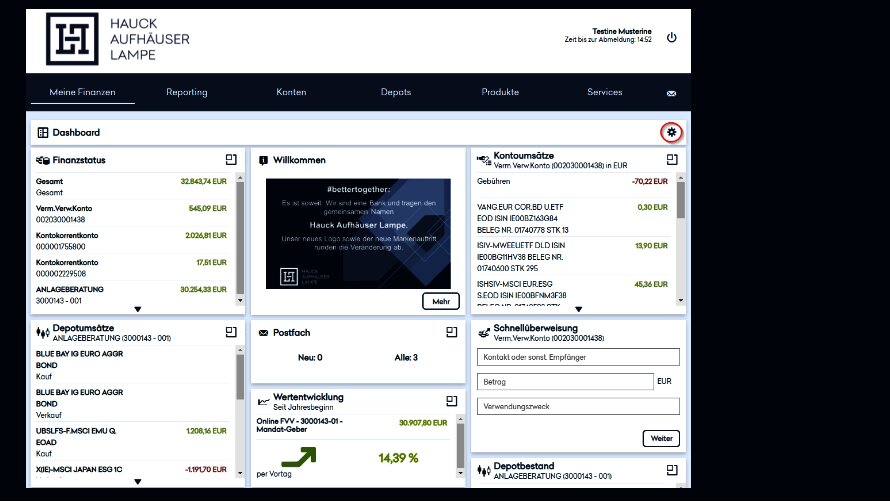Expand the Postfach widget via its corner icon

pos(451,332)
